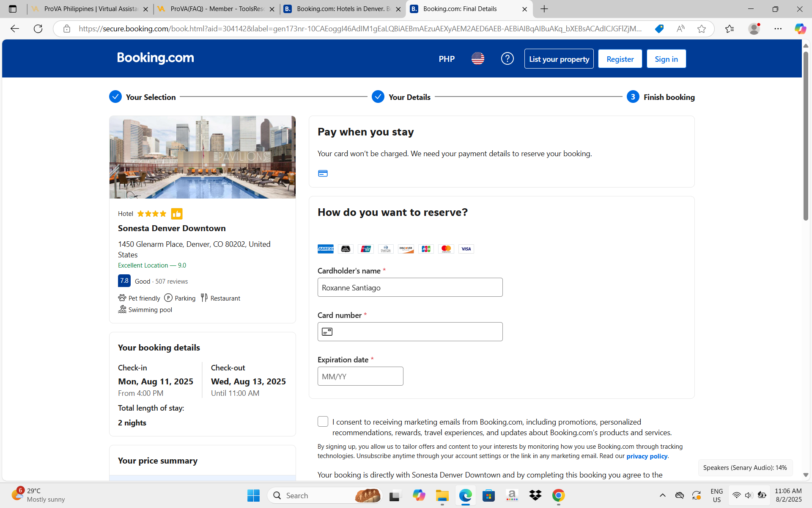Click the Expiration date MM/YY field
The image size is (812, 508).
[360, 376]
